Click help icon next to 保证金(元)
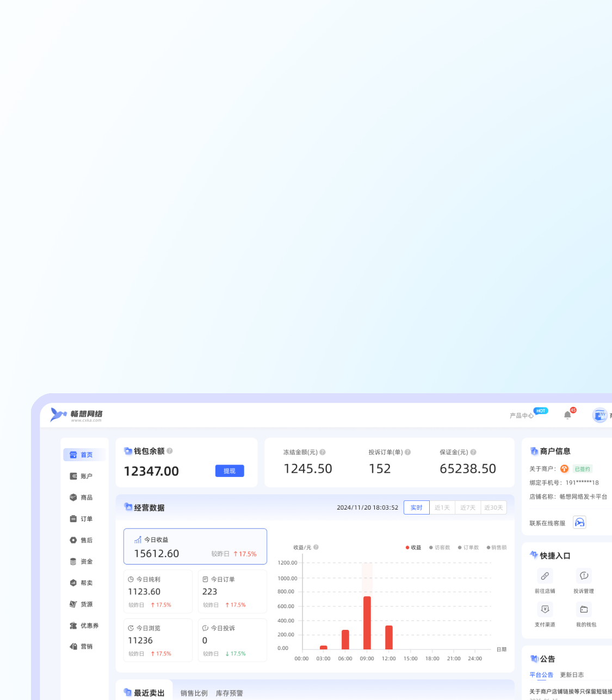The height and width of the screenshot is (700, 612). coord(473,452)
